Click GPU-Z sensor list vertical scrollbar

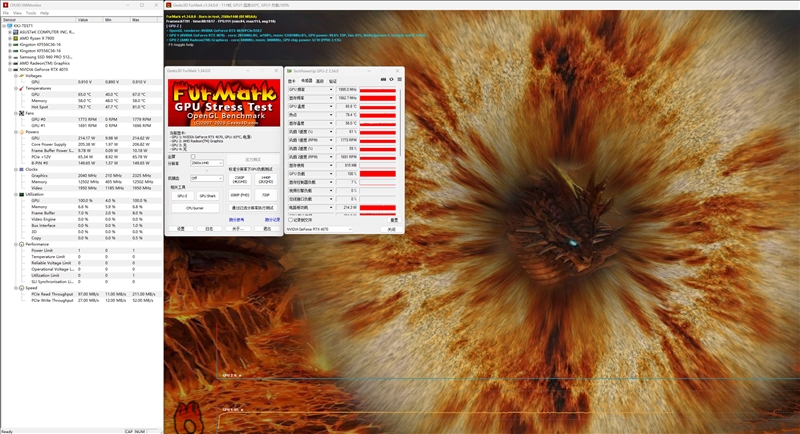(x=401, y=122)
